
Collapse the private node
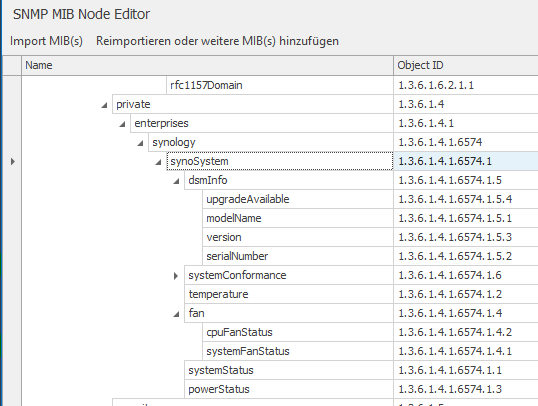coord(104,105)
